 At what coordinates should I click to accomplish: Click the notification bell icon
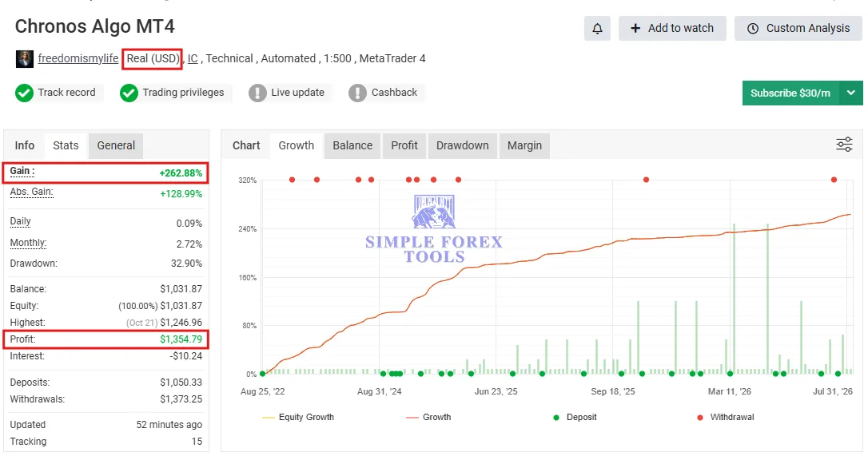[x=597, y=28]
